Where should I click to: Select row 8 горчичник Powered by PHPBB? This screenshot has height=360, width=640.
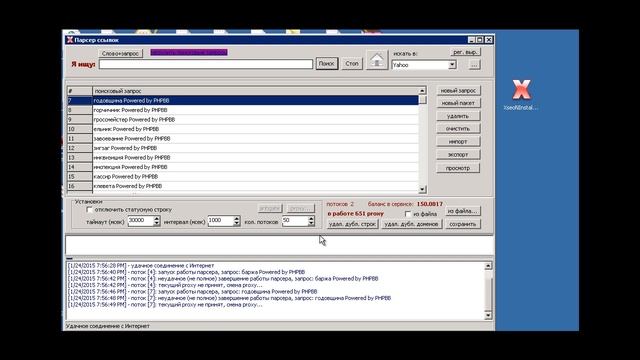(243, 110)
